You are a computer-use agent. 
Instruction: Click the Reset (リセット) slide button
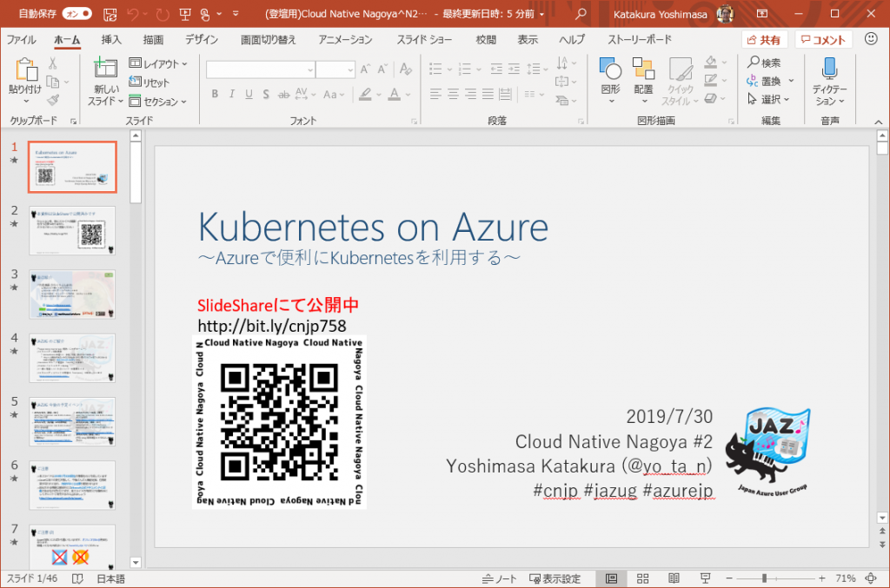[149, 83]
